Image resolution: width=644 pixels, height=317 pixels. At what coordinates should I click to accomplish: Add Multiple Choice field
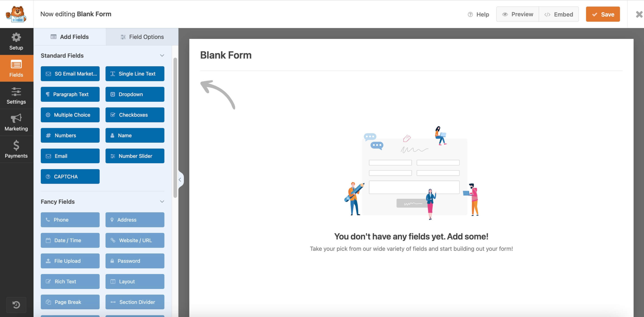(70, 115)
